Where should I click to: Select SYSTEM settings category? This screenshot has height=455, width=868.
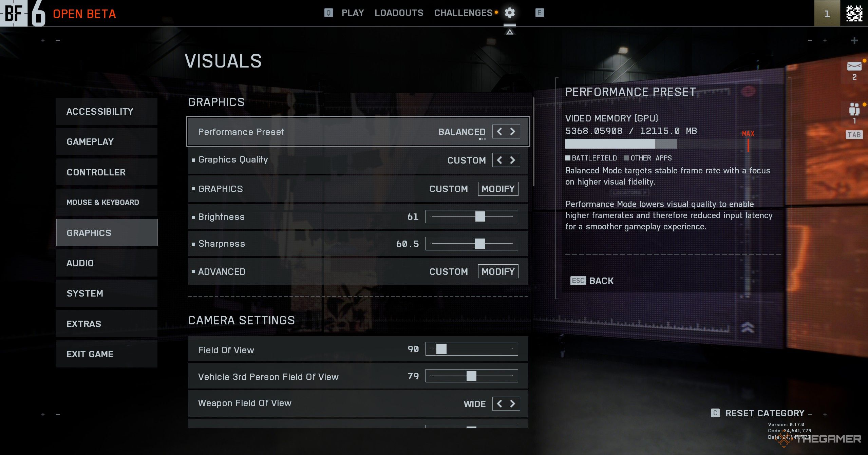[107, 293]
